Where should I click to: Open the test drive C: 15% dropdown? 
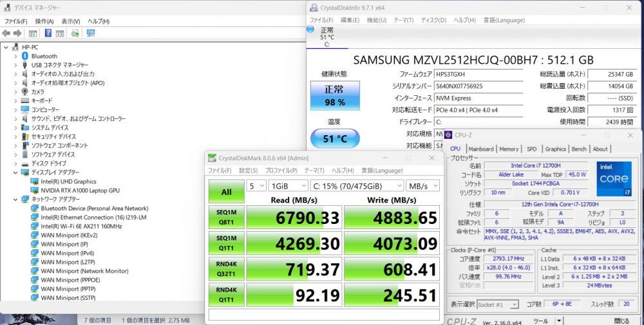(355, 186)
